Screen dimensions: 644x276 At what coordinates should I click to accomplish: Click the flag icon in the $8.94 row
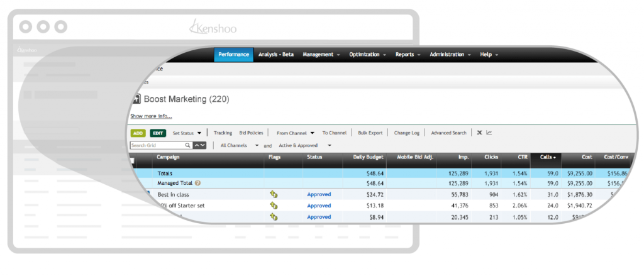(274, 216)
